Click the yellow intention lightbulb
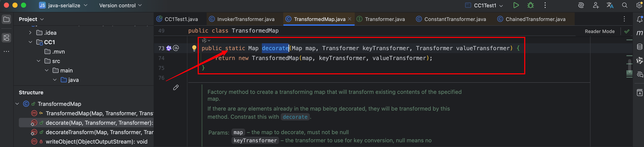The width and height of the screenshot is (644, 147). [x=194, y=48]
